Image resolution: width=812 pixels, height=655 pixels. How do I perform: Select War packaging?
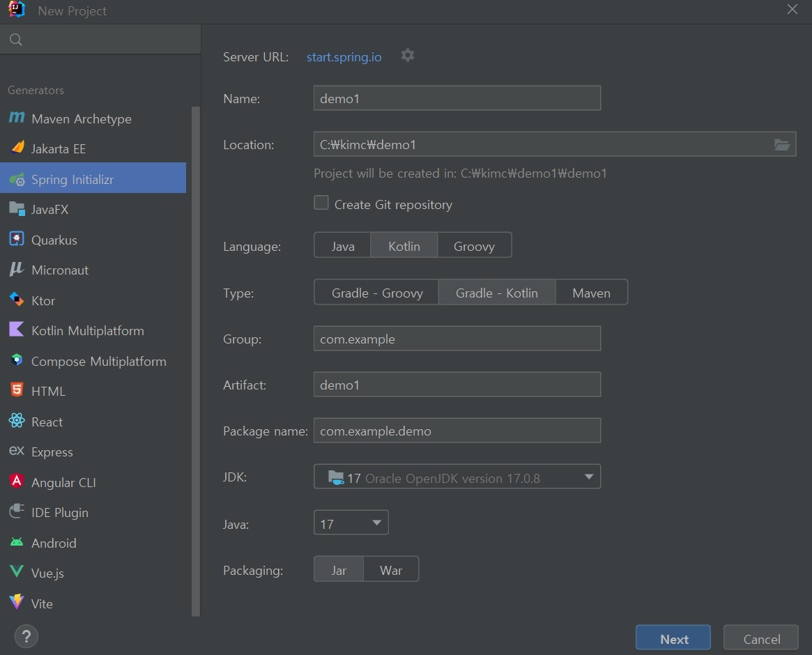coord(391,569)
